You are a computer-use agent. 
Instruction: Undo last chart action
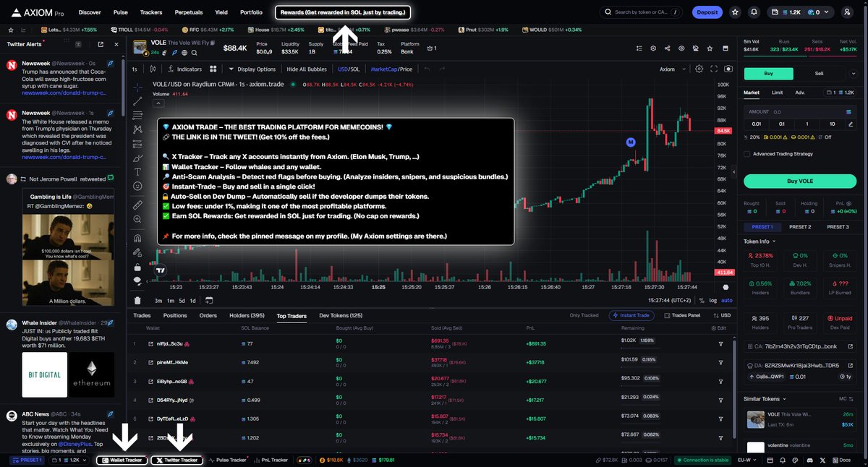tap(427, 69)
